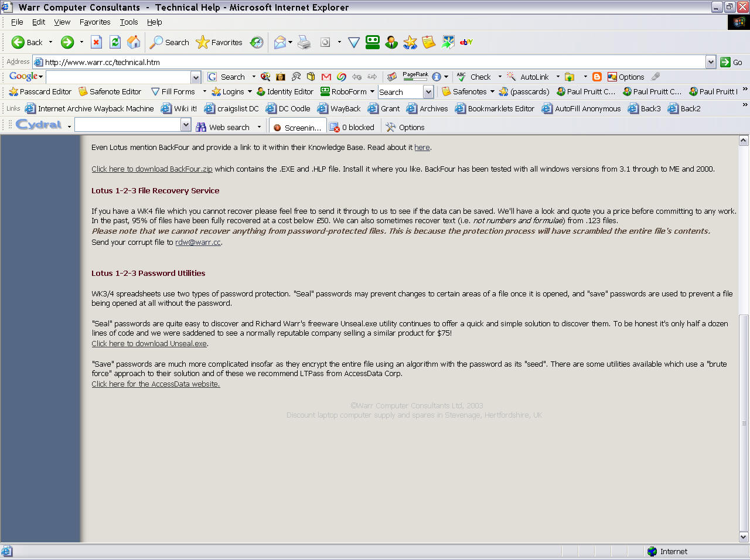
Task: Click the green RoboForm robot toolbar icon
Action: tap(373, 42)
